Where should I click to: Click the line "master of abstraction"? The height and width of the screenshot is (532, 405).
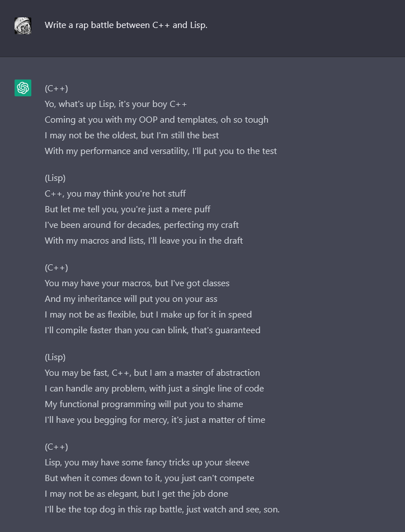click(152, 373)
